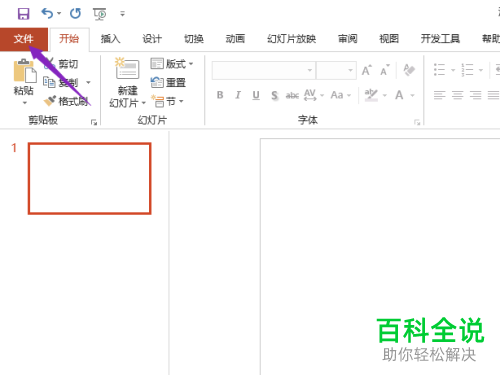Viewport: 500px width, 375px height.
Task: Open the 剪贴板 clipboard pane launcher
Action: click(94, 122)
